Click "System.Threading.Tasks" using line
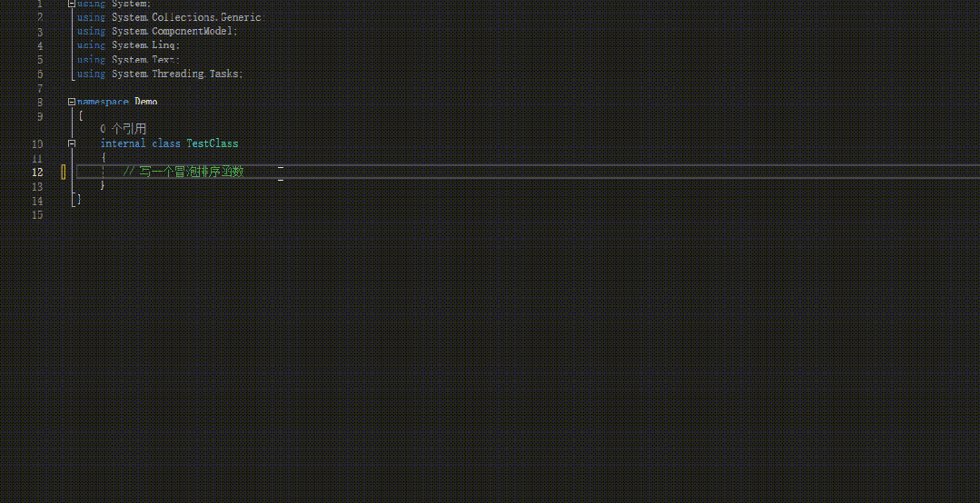This screenshot has height=503, width=980. tap(160, 74)
